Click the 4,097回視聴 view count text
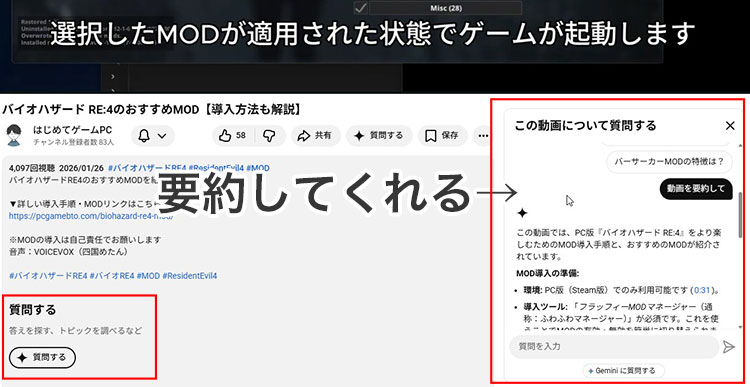This screenshot has height=387, width=750. 32,168
